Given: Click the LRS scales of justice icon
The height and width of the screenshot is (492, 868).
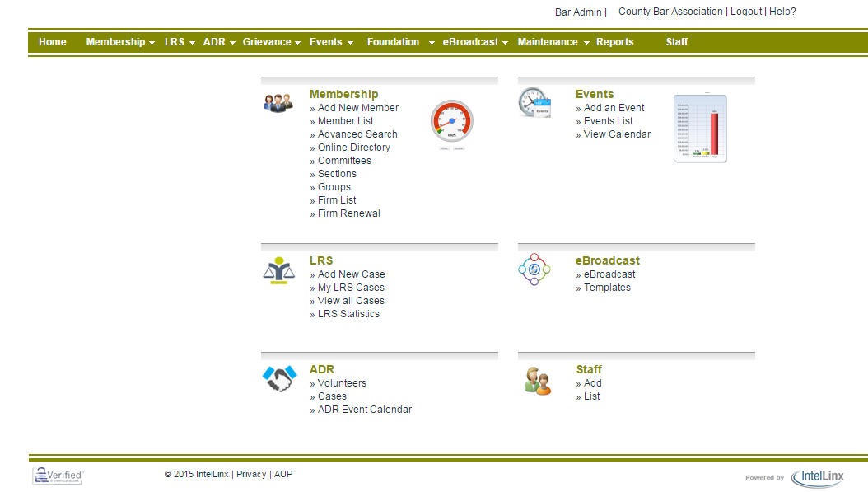Looking at the screenshot, I should [x=278, y=270].
